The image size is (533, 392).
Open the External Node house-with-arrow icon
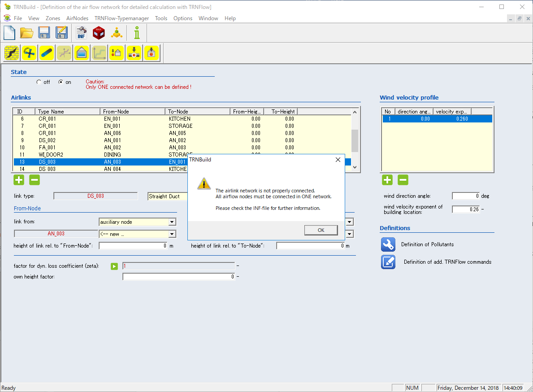117,53
